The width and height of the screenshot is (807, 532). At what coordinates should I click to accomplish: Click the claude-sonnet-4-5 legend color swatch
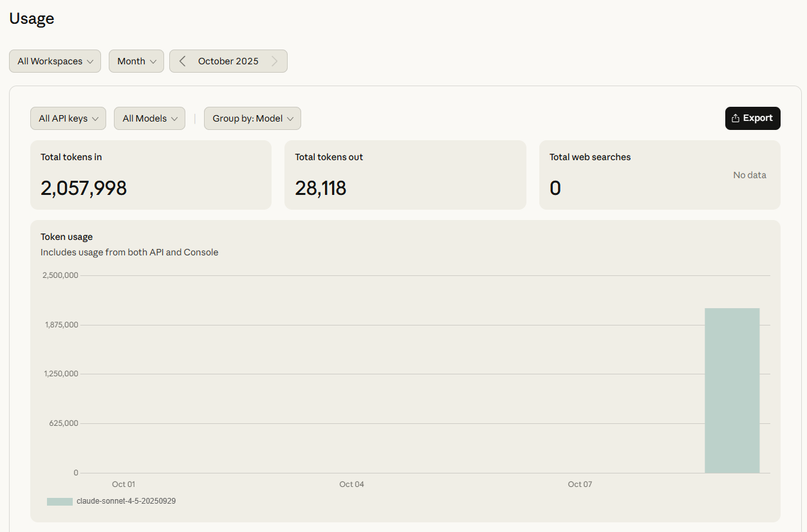(59, 501)
